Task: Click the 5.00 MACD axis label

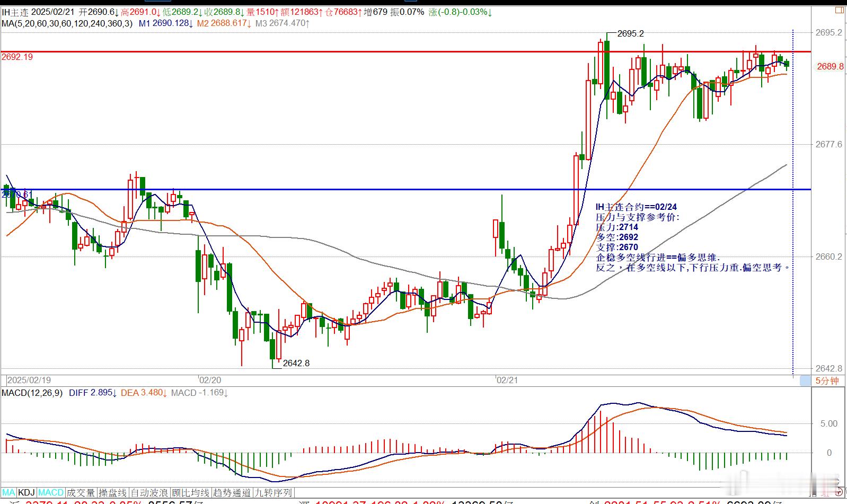Action: click(x=828, y=423)
